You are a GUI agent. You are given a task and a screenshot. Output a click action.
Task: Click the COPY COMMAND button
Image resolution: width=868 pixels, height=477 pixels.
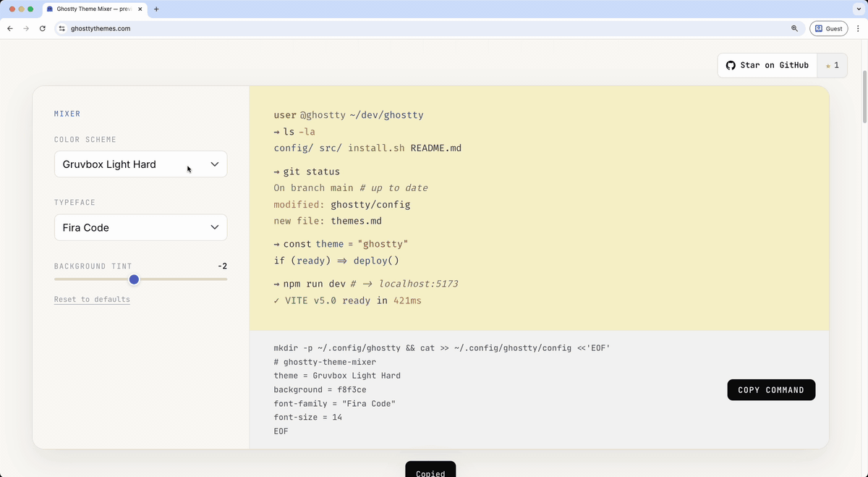click(771, 389)
